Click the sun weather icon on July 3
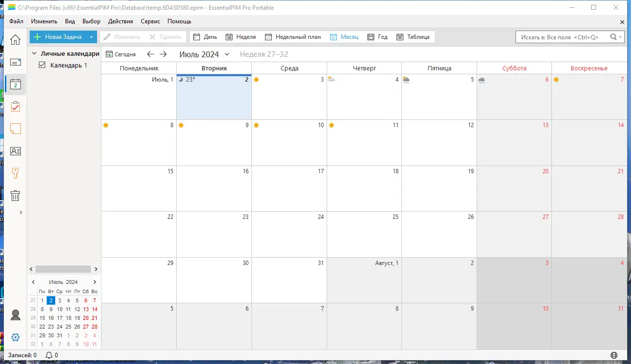This screenshot has height=364, width=631. point(256,80)
